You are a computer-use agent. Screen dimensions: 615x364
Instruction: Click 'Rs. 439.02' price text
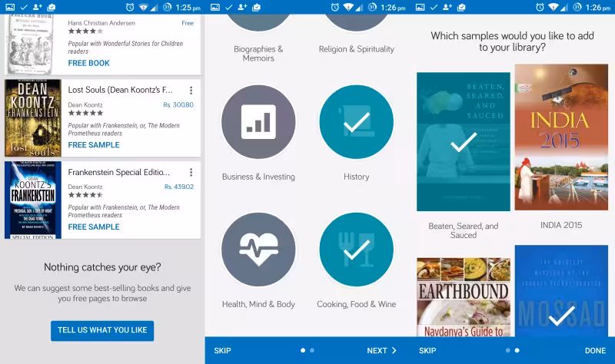179,187
